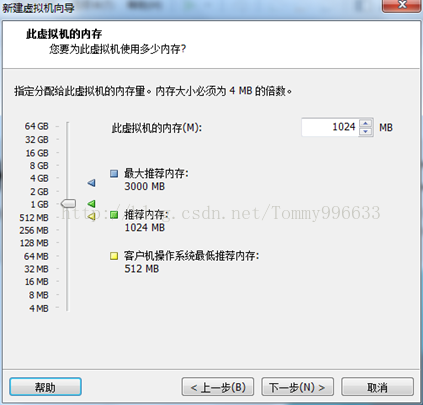Click the green square legend for 推荐内存
This screenshot has height=405, width=423.
click(x=114, y=215)
